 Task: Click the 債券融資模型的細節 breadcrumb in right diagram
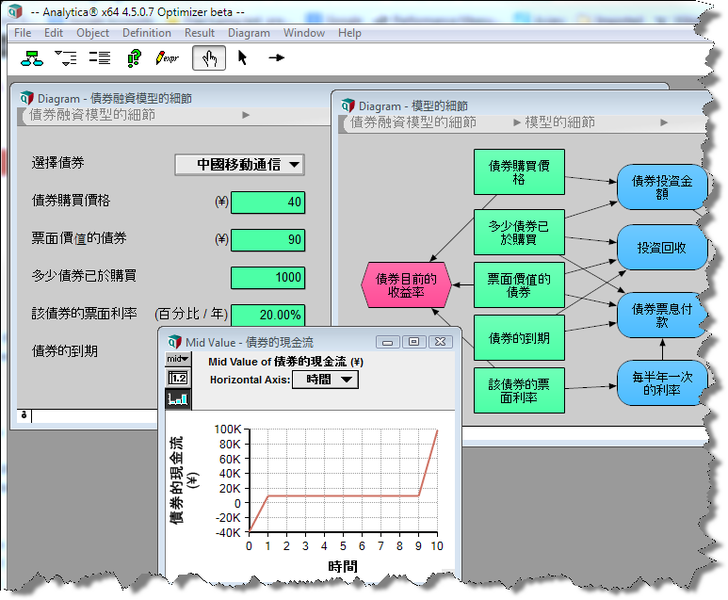(413, 123)
